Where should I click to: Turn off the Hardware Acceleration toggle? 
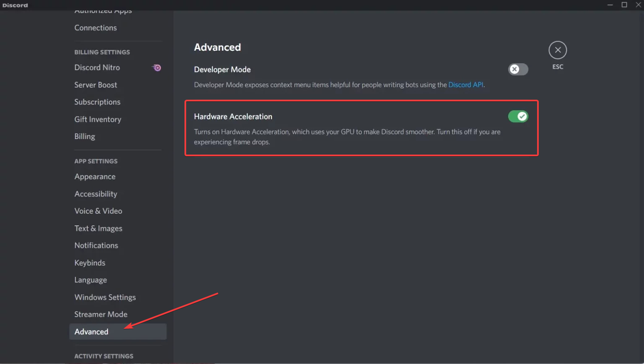518,116
